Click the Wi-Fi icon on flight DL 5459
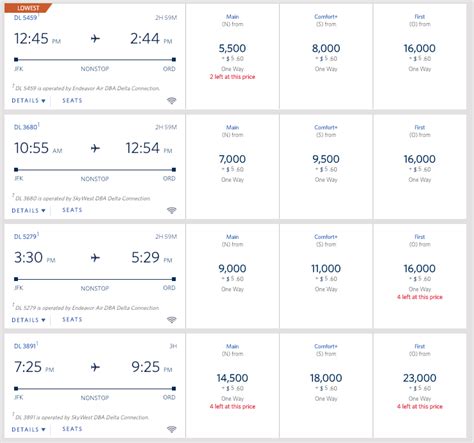 [171, 100]
